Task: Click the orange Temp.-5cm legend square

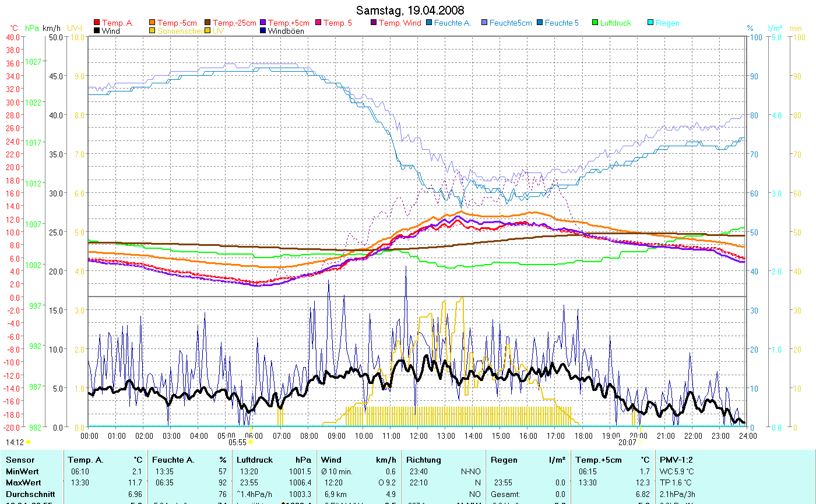Action: point(153,23)
